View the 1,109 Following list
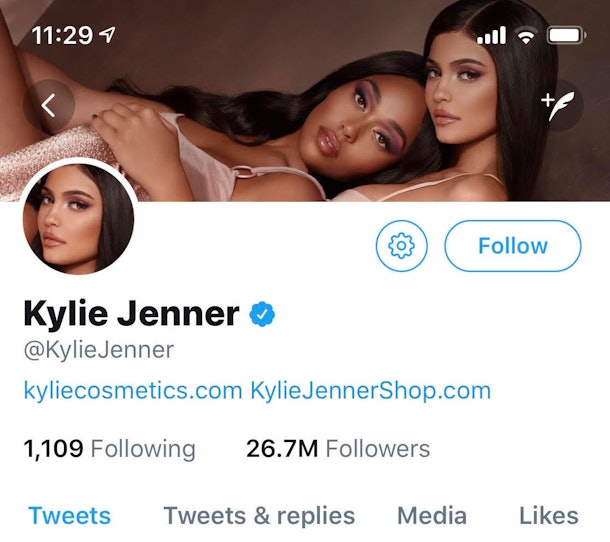The width and height of the screenshot is (610, 542). point(110,449)
